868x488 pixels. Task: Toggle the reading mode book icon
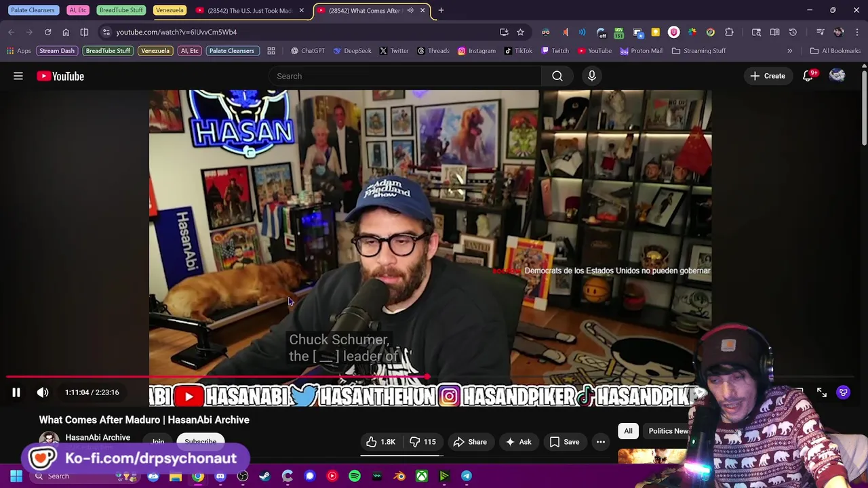(774, 32)
